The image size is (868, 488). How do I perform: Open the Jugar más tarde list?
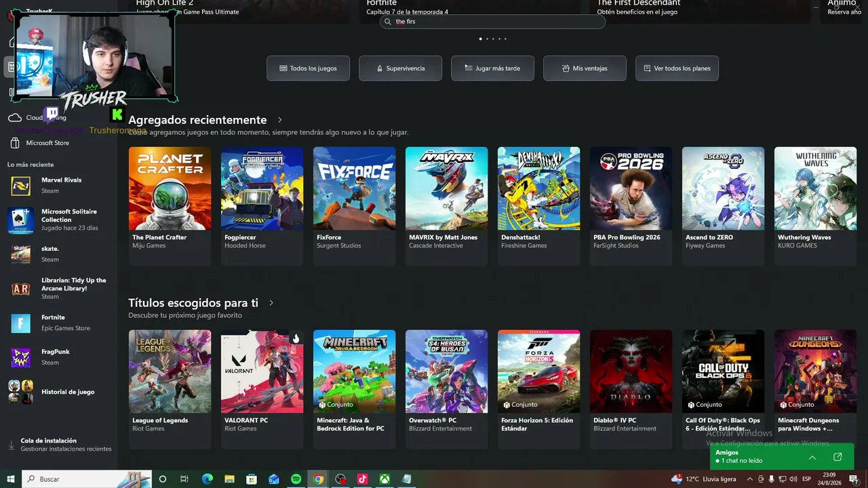[492, 68]
